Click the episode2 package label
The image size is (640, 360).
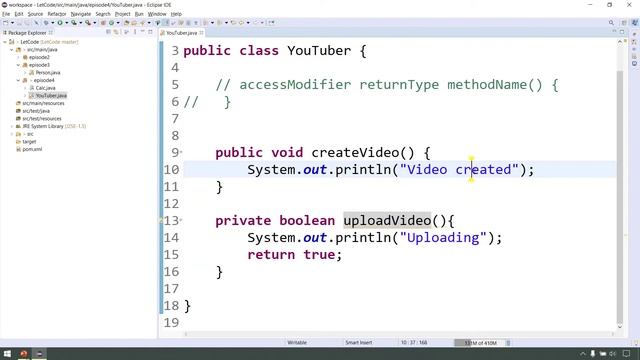point(39,57)
